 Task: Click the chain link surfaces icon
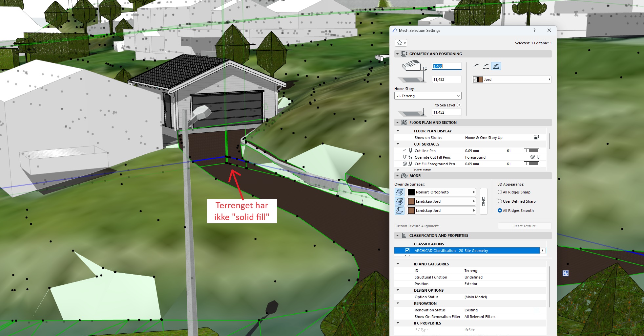pos(484,201)
